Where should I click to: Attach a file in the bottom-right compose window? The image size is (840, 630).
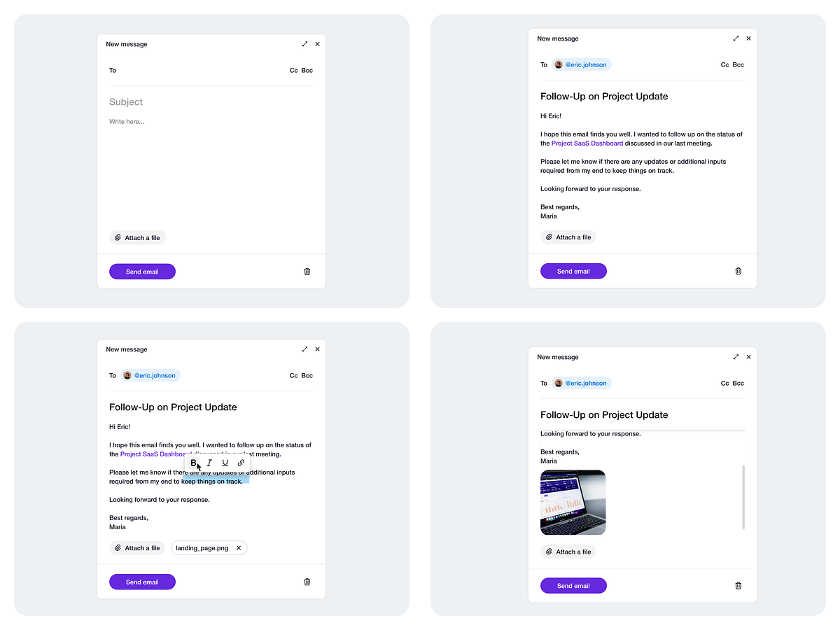568,551
